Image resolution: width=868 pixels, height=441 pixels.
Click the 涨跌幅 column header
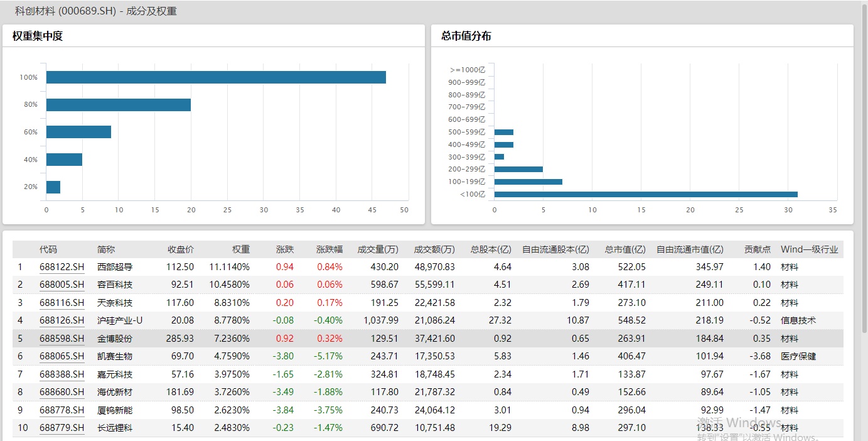click(x=330, y=249)
